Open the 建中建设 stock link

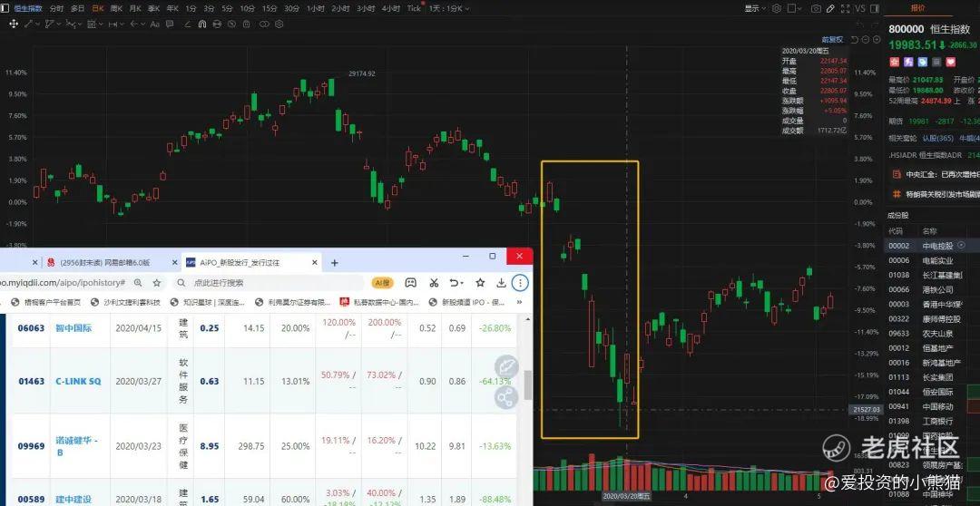(x=73, y=499)
